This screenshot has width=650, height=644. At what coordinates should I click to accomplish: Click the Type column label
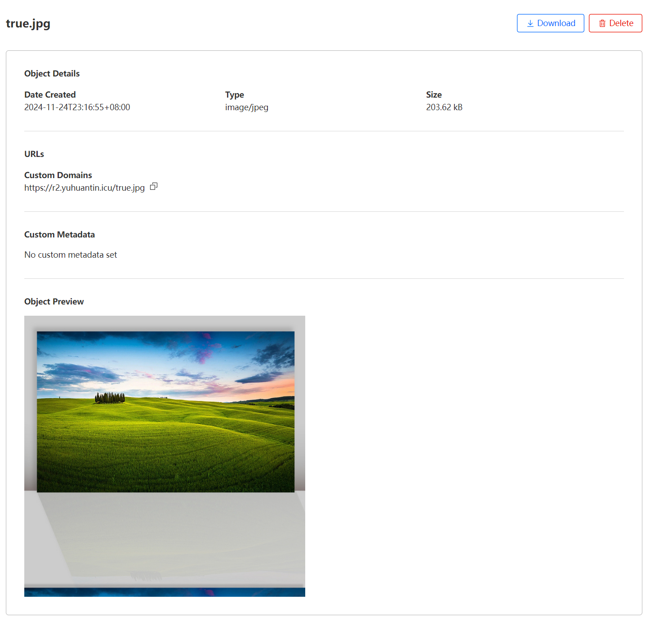point(235,94)
